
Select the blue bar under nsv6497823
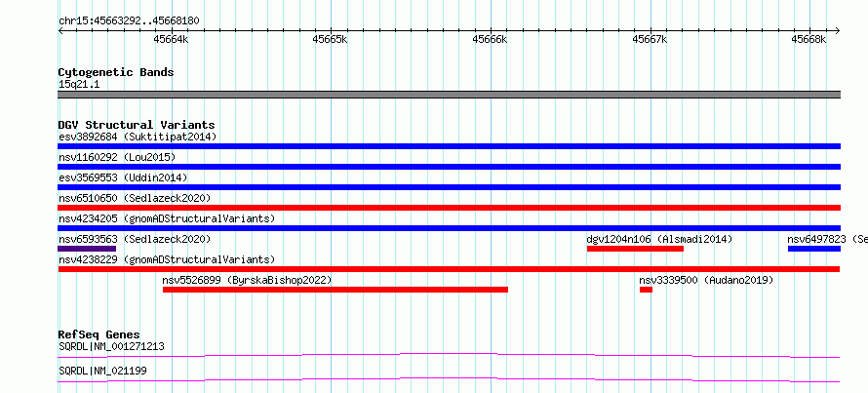tap(814, 249)
